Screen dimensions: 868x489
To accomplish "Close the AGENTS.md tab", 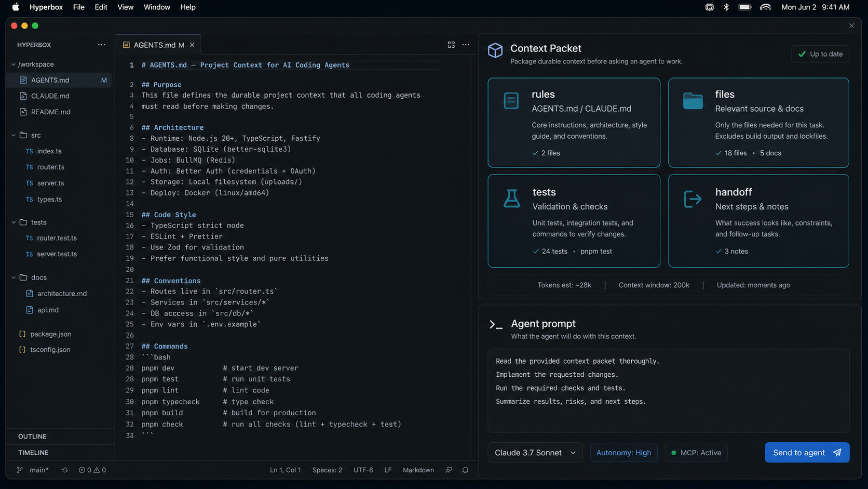I will click(x=192, y=45).
